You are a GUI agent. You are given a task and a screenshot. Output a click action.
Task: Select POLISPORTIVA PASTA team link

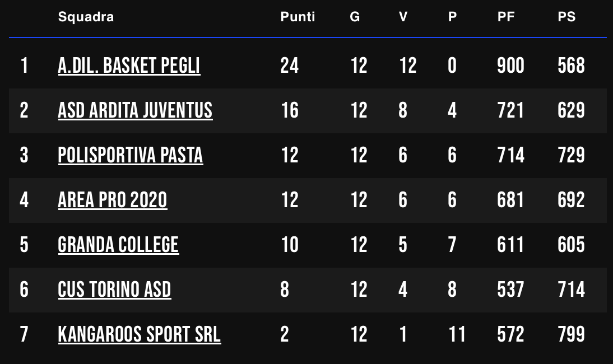pyautogui.click(x=131, y=156)
